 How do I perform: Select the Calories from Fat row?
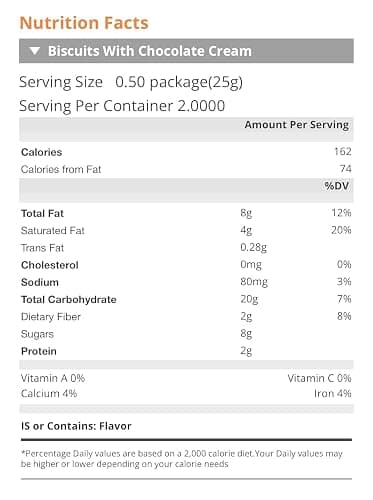coord(186,169)
